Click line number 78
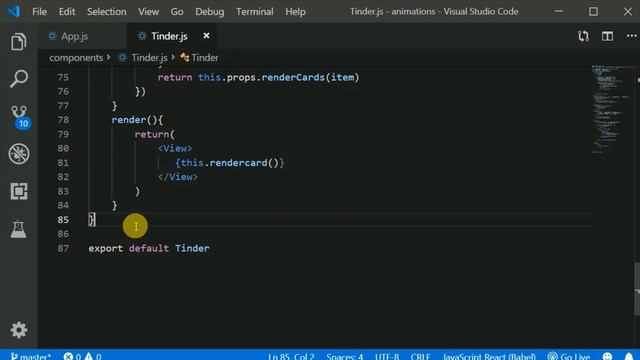 point(63,120)
